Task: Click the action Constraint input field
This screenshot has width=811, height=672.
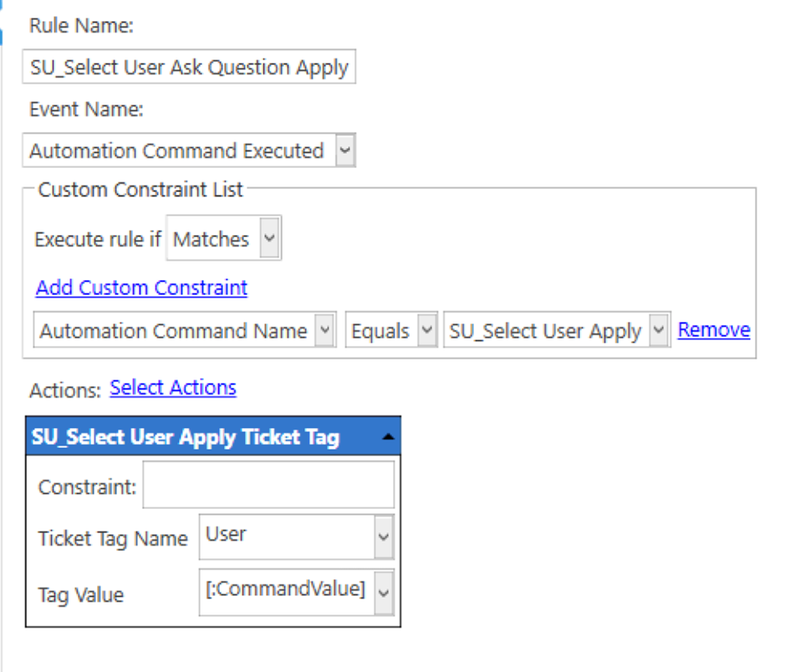Action: (268, 485)
